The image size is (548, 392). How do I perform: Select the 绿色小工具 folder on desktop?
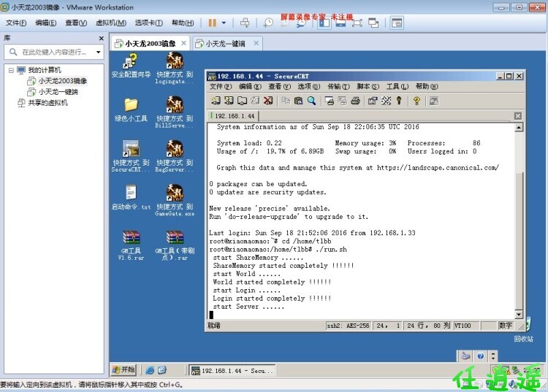pyautogui.click(x=131, y=108)
